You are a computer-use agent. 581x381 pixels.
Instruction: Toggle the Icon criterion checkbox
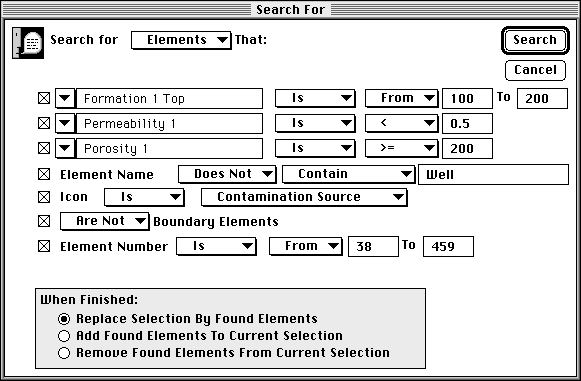click(x=44, y=197)
